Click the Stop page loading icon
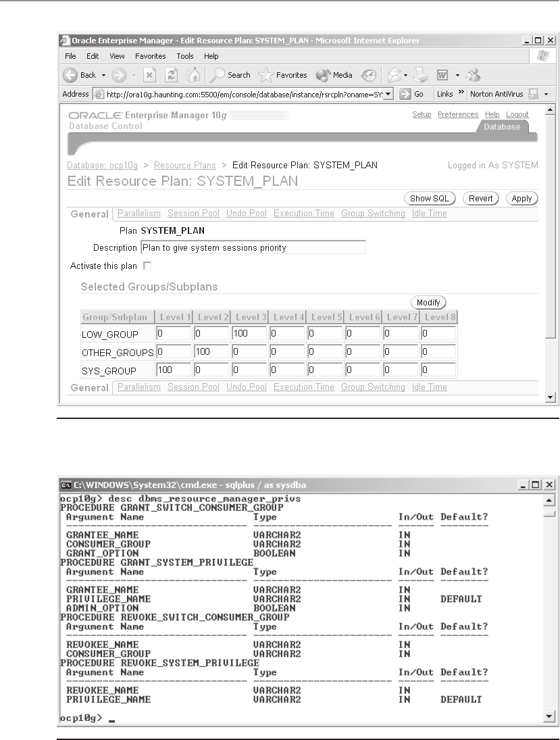The height and width of the screenshot is (740, 560). coord(149,75)
